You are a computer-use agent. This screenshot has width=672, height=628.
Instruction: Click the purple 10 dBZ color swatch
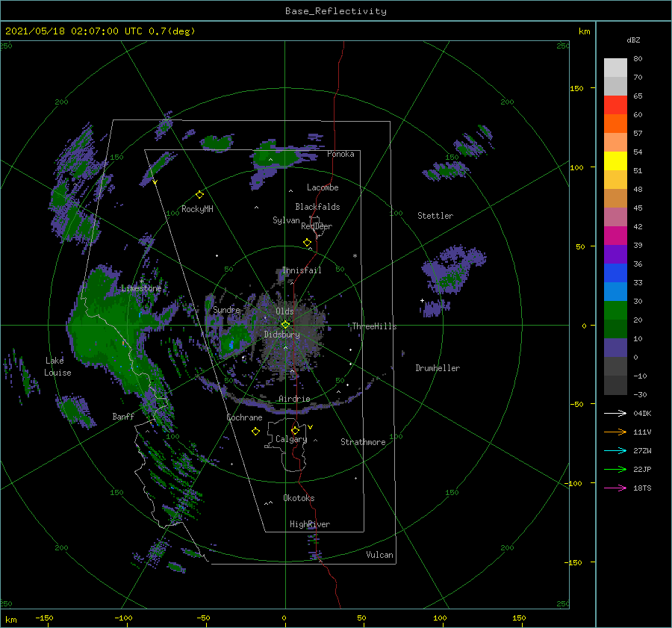[x=615, y=348]
